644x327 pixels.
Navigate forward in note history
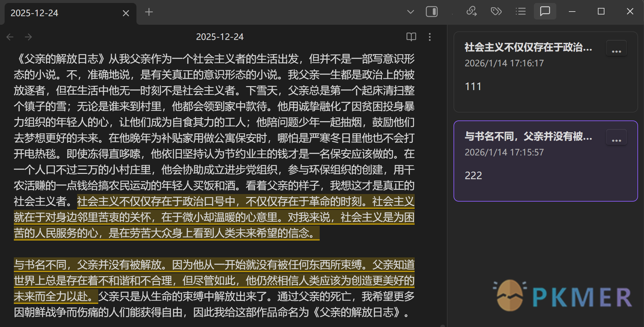coord(29,37)
